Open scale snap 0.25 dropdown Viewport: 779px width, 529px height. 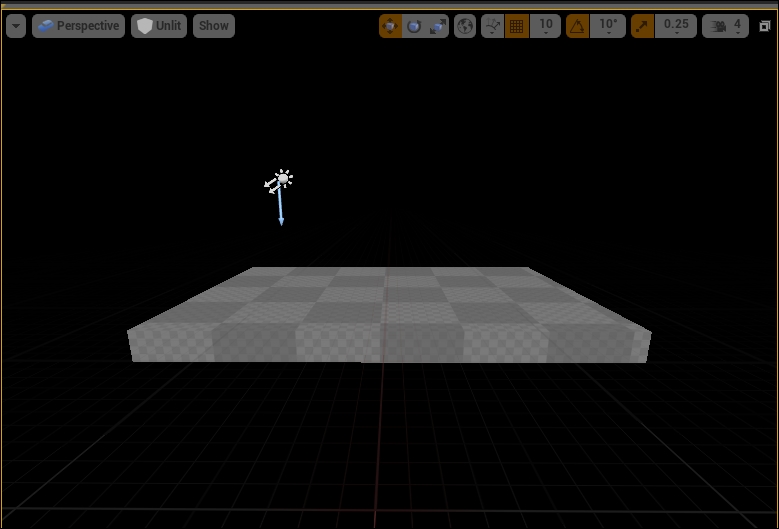(x=676, y=26)
